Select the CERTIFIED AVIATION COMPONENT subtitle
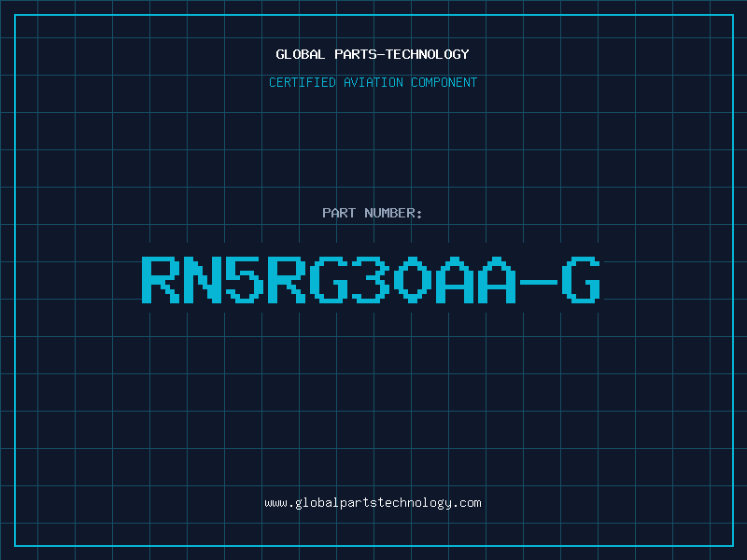 (x=373, y=82)
